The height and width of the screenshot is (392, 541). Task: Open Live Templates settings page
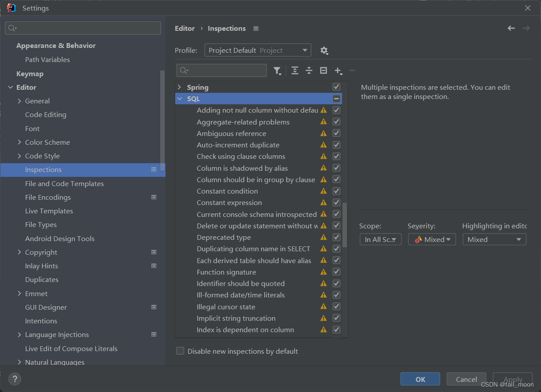pos(49,211)
